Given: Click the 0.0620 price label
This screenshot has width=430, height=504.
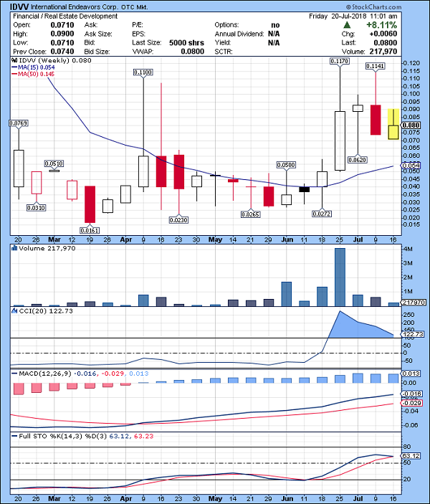Looking at the screenshot, I should (358, 160).
